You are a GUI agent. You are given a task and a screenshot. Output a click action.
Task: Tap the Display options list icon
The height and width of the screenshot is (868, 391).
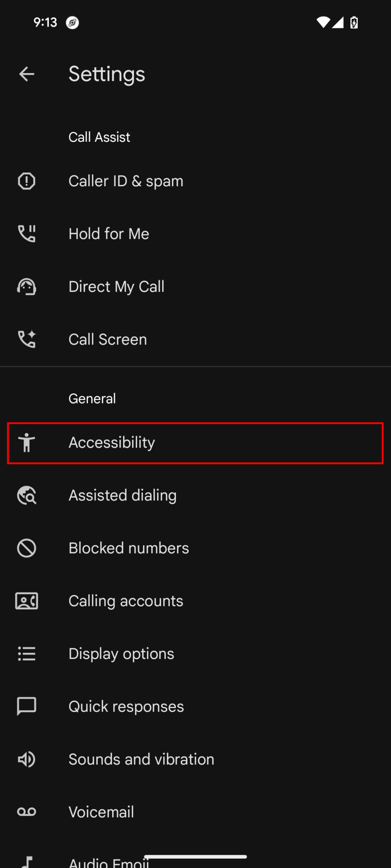tap(27, 654)
